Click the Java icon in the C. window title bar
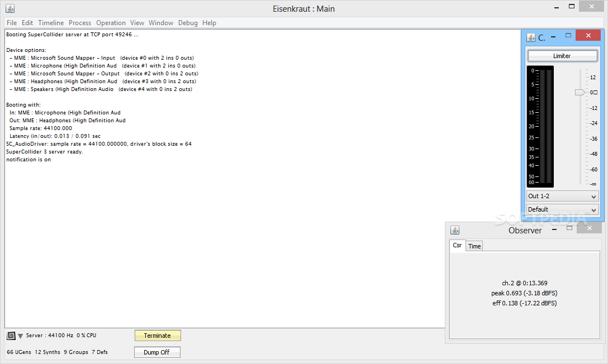The width and height of the screenshot is (608, 364). (531, 37)
